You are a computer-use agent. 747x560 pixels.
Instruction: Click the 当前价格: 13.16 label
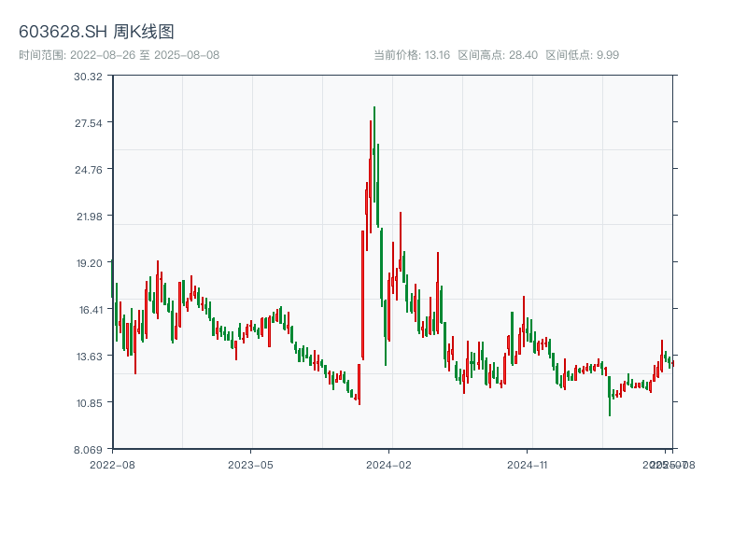[412, 55]
